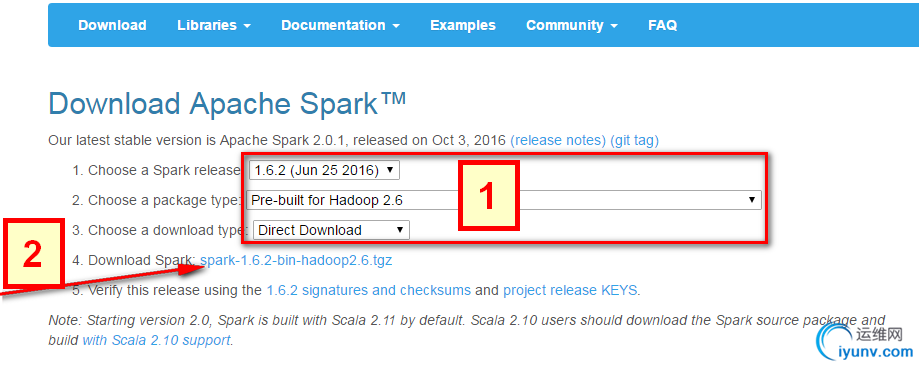This screenshot has height=368, width=919.
Task: Click the iyunv.com watermark logo
Action: pos(866,342)
